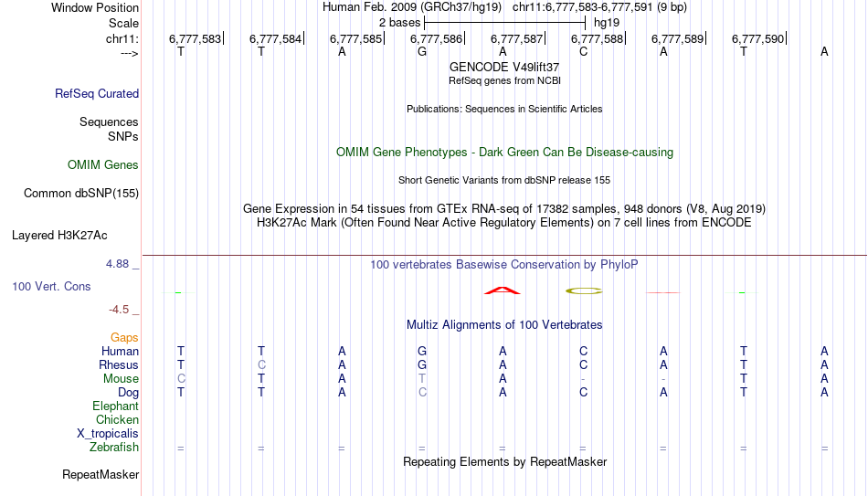
Task: Click the chr11:6,777,583-6,777,591 (9 bp) position text
Action: pos(599,7)
